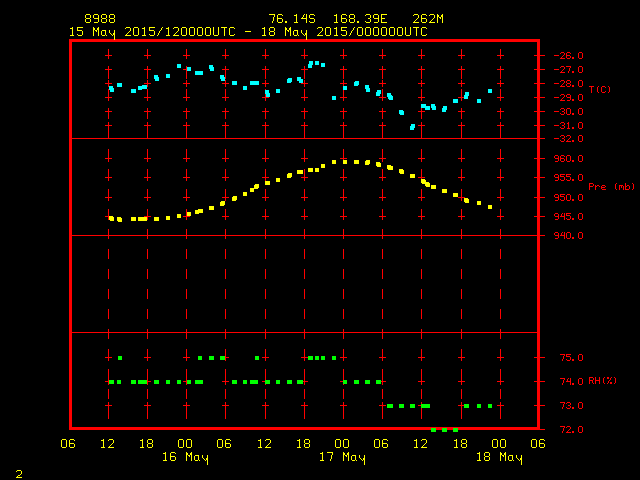Select start time 15 May 2015/120000UTC
Screen dimensions: 640x480
pyautogui.click(x=152, y=32)
